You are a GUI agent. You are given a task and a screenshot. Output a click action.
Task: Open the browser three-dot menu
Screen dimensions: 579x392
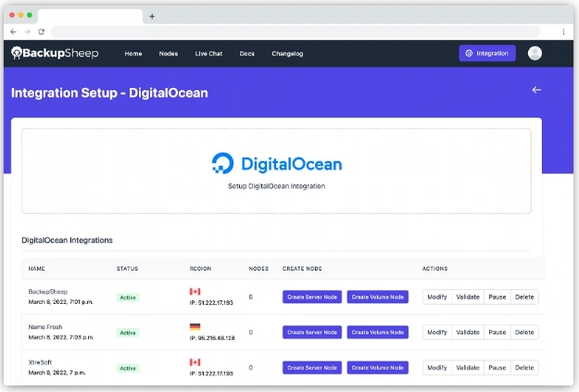click(563, 32)
